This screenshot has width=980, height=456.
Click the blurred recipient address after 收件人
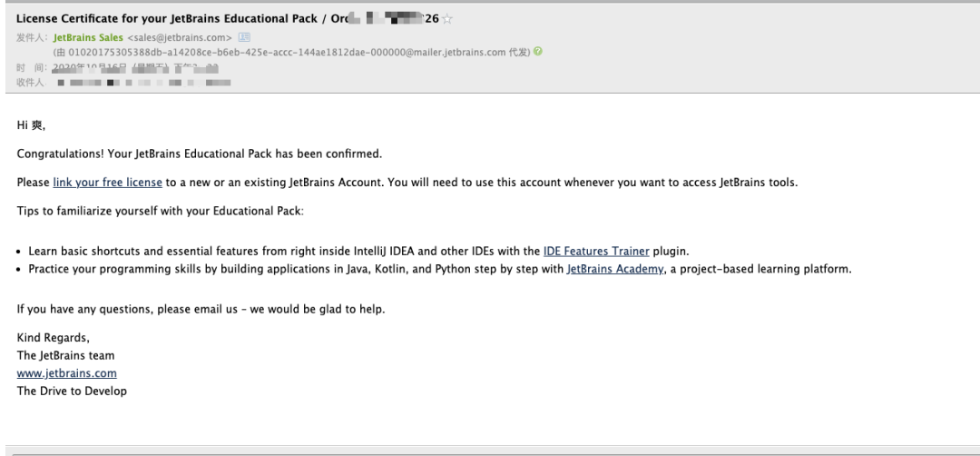pyautogui.click(x=143, y=83)
